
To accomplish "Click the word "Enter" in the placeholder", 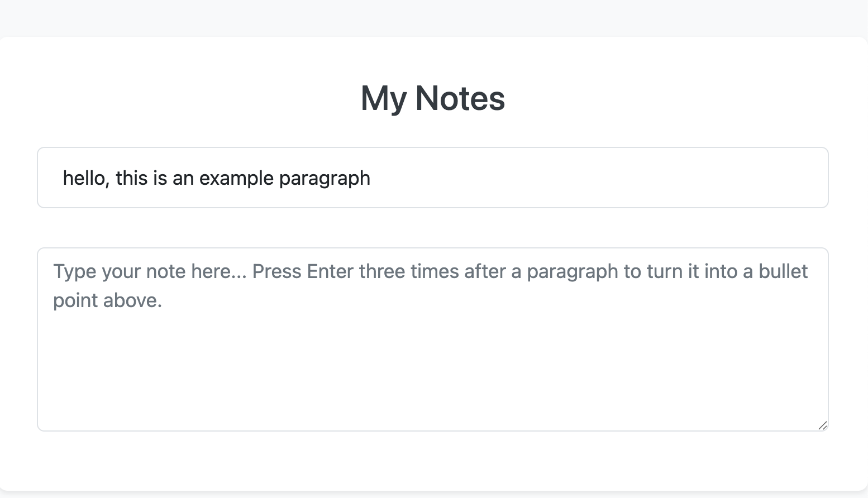I will 330,271.
